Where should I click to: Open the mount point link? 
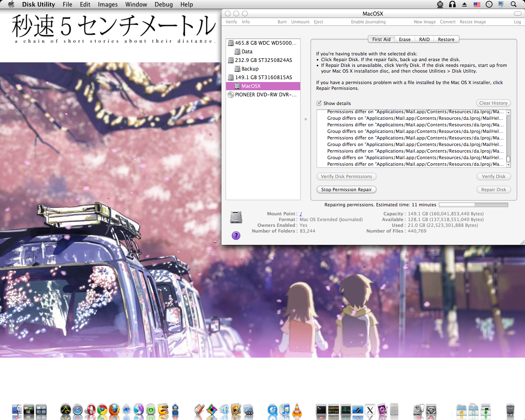[x=301, y=214]
